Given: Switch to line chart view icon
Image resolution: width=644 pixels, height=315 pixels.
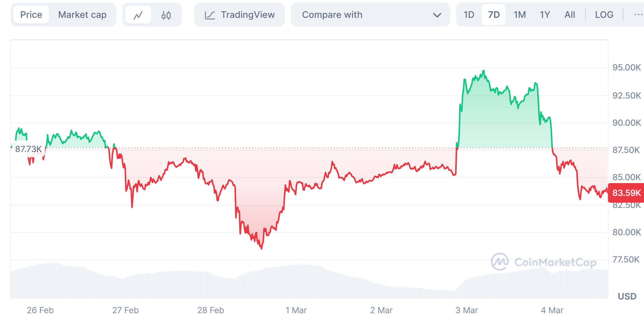Looking at the screenshot, I should click(x=138, y=15).
